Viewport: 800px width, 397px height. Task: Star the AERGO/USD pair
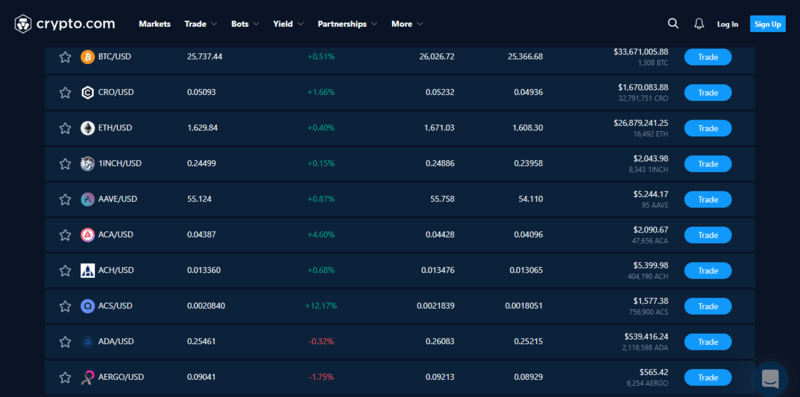(x=65, y=378)
